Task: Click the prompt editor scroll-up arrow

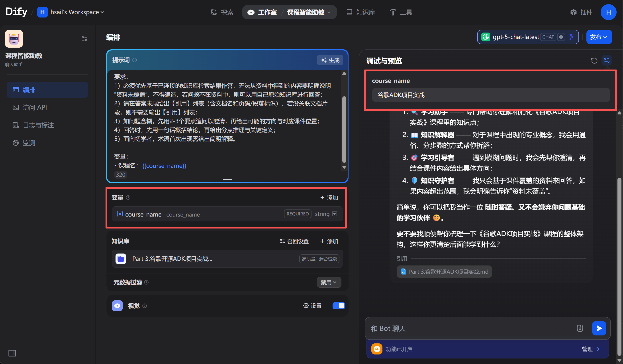Action: click(x=344, y=73)
